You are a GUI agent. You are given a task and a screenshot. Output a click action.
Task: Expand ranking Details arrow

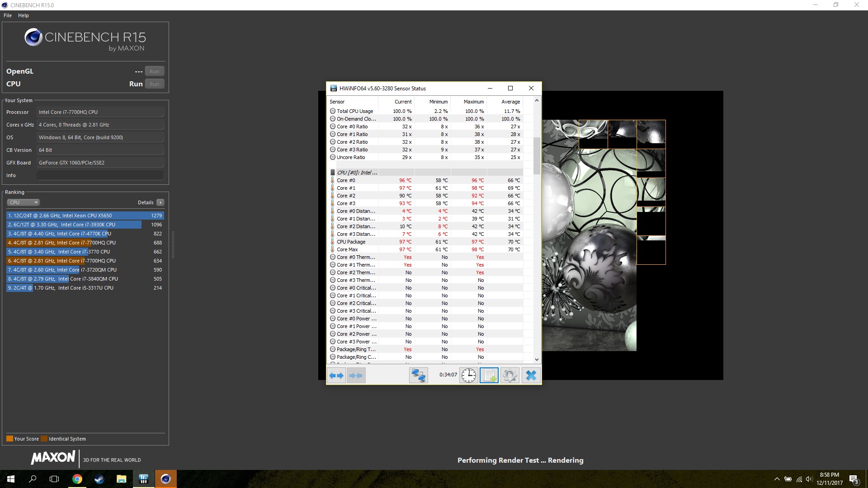(x=160, y=202)
